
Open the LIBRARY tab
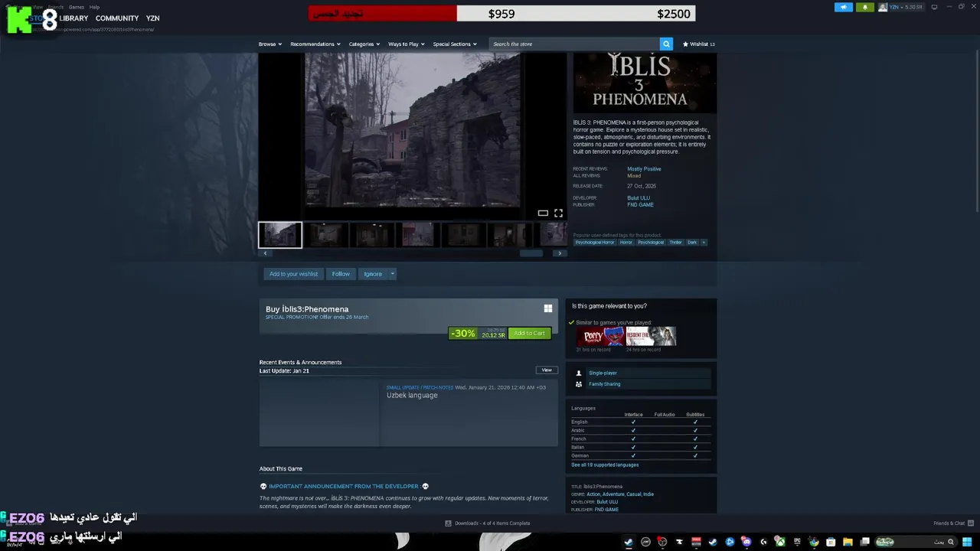pyautogui.click(x=73, y=18)
